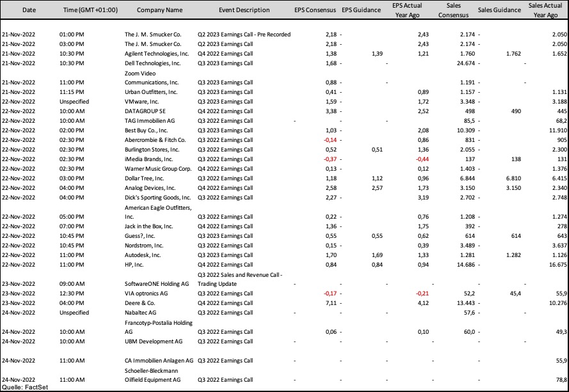Select the Sales Consensus column header

point(454,10)
